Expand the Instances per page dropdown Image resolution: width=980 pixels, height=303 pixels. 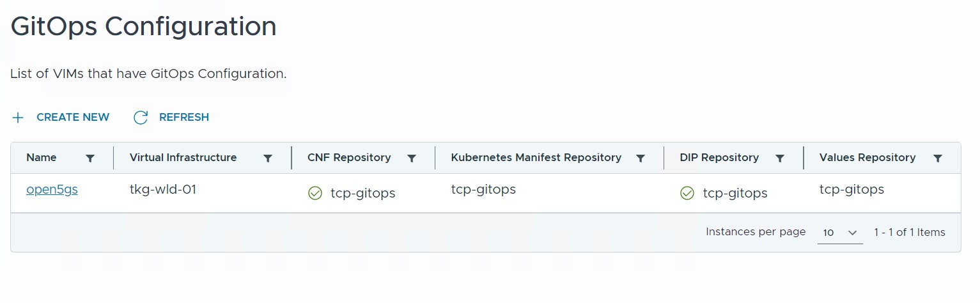point(839,233)
